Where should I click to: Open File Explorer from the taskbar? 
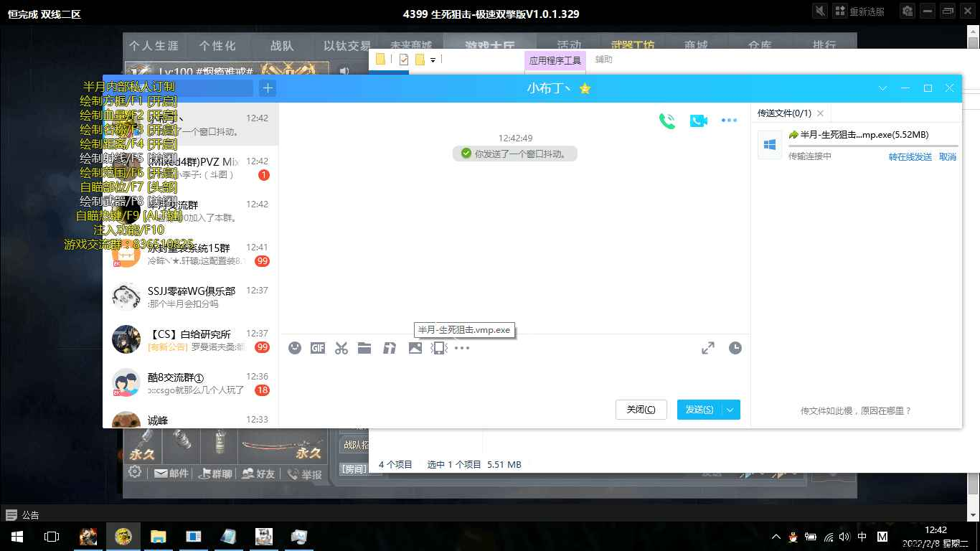click(x=158, y=537)
